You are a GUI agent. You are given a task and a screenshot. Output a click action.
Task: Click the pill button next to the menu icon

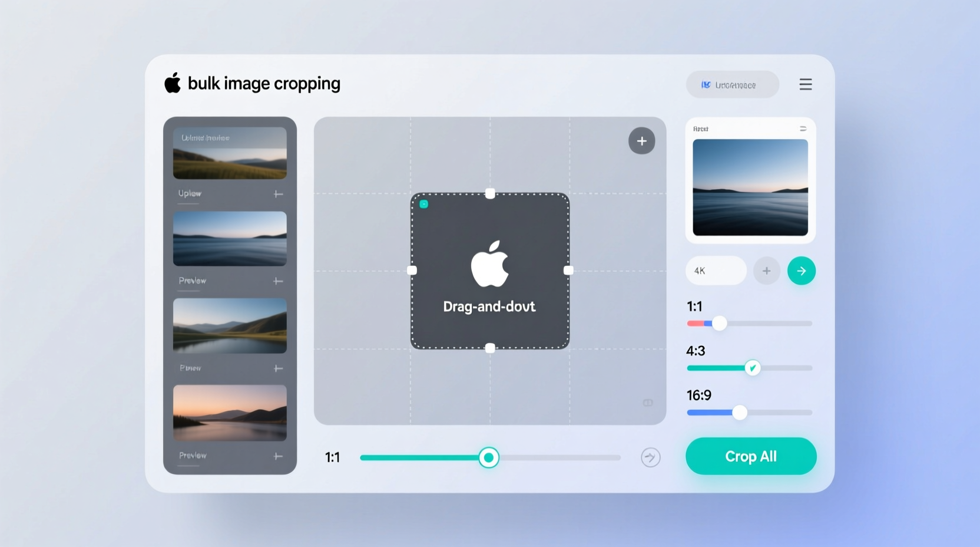pyautogui.click(x=733, y=85)
